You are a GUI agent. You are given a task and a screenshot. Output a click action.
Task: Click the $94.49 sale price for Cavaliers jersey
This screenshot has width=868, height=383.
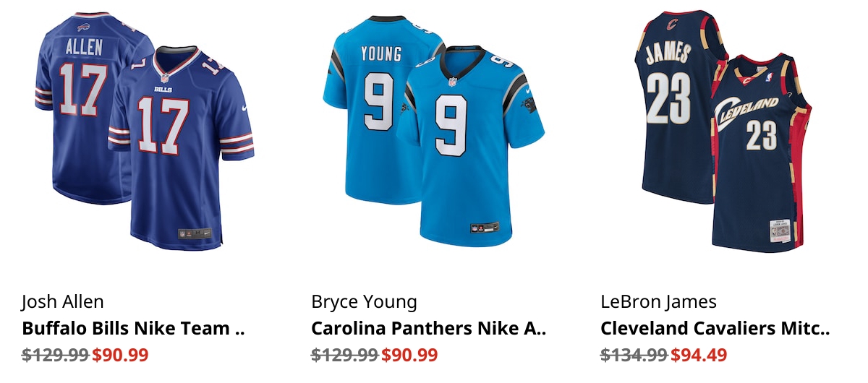[x=699, y=355]
